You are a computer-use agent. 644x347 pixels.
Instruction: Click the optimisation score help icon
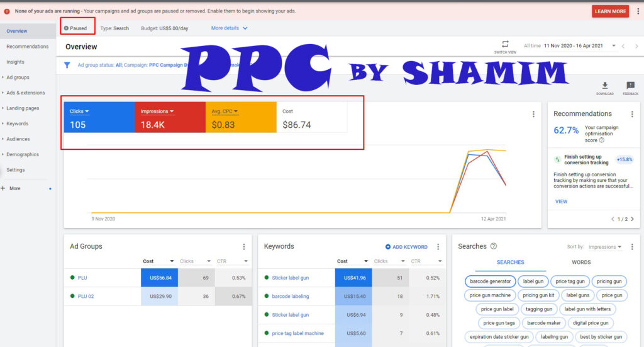pos(602,140)
